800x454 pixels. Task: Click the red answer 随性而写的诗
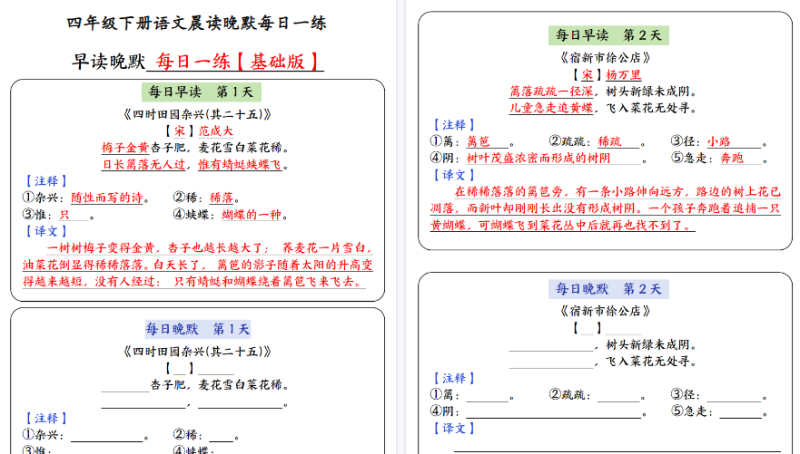click(107, 197)
